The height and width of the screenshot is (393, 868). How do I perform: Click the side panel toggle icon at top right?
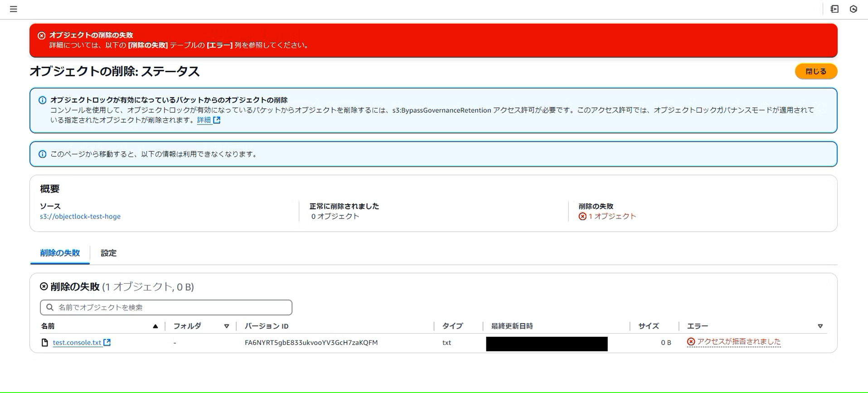[834, 9]
